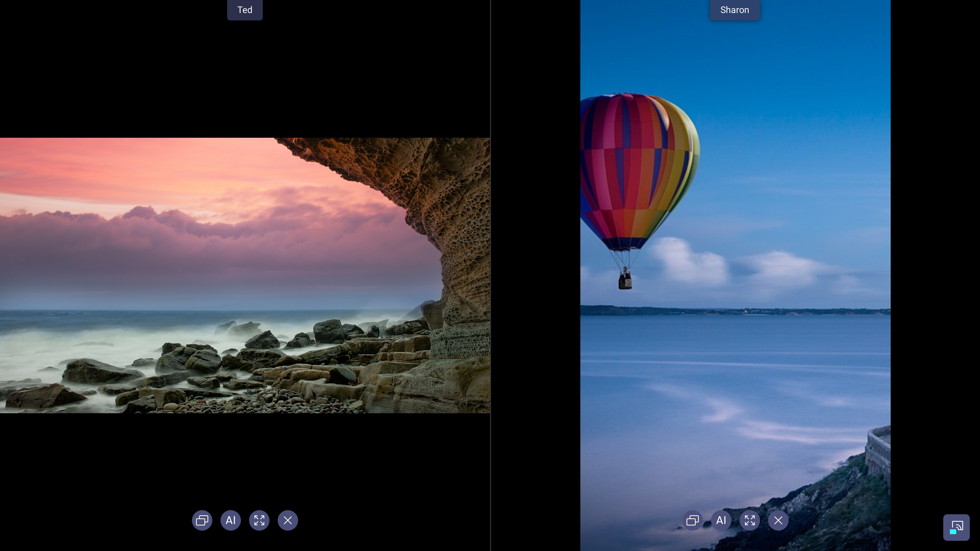
Task: Open the multi-window icon under Sharon's screen
Action: coord(692,520)
